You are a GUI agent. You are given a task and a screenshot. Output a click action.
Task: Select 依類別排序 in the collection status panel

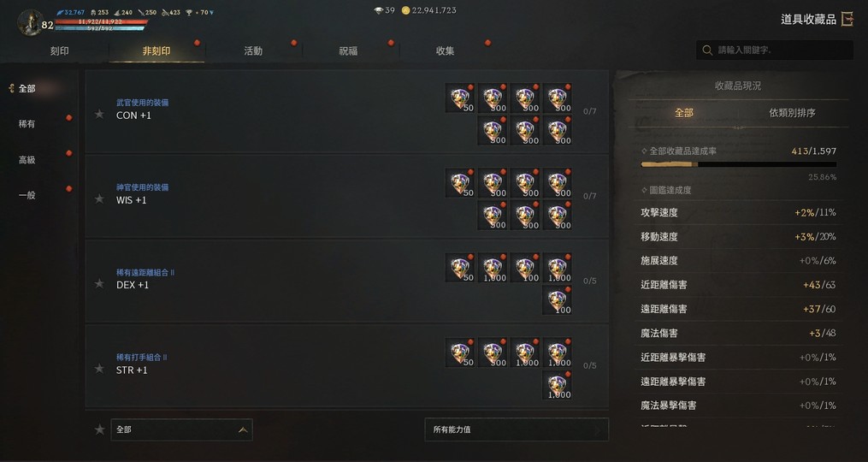point(792,112)
